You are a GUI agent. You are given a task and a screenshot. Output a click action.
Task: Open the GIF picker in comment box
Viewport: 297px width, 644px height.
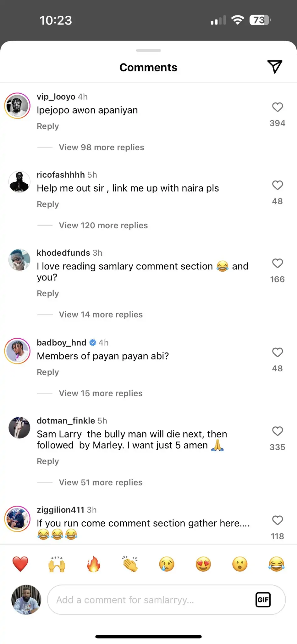coord(263,600)
